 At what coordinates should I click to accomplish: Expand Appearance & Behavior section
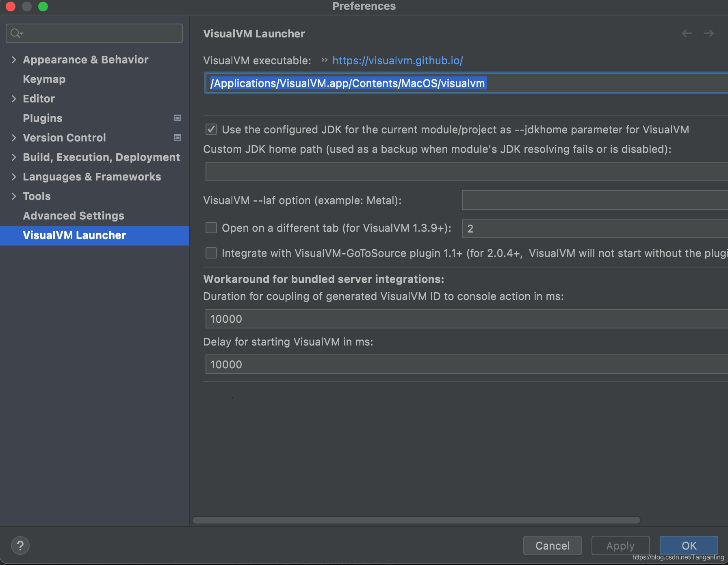tap(14, 60)
